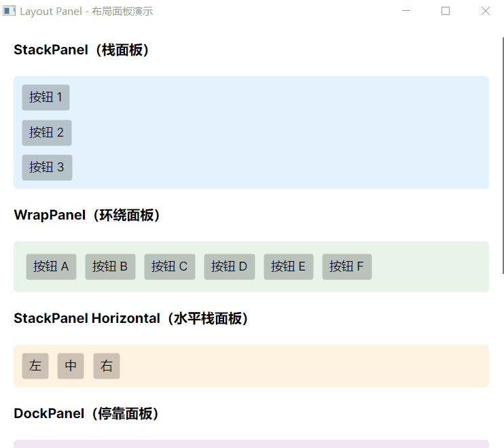Click the 右 button
504x448 pixels.
pos(107,366)
